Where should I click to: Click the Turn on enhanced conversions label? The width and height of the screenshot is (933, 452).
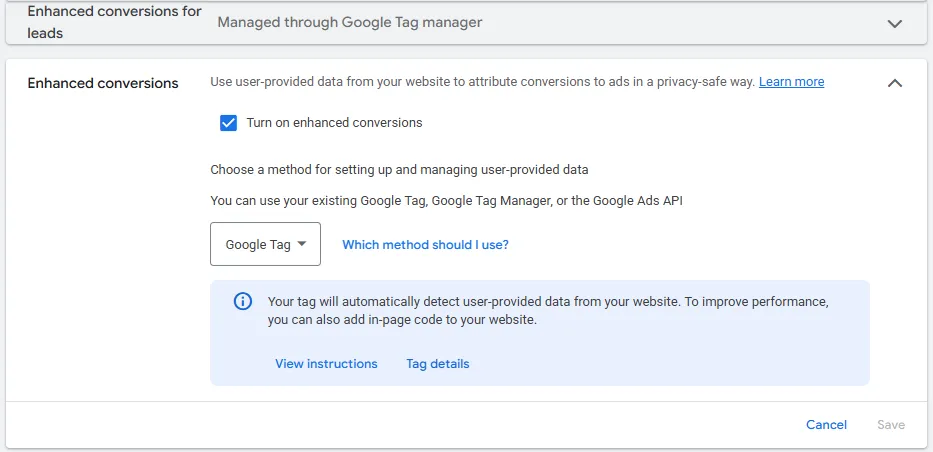(x=334, y=123)
